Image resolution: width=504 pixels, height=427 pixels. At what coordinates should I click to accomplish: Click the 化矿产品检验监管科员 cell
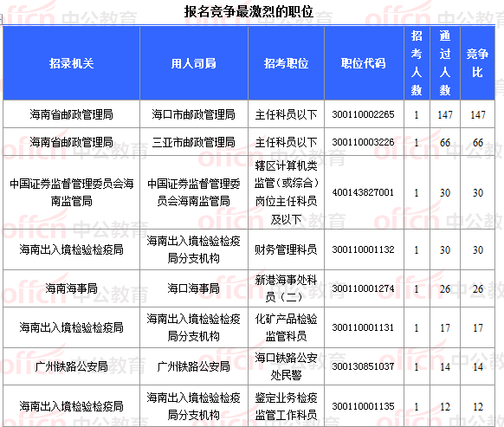(x=286, y=327)
